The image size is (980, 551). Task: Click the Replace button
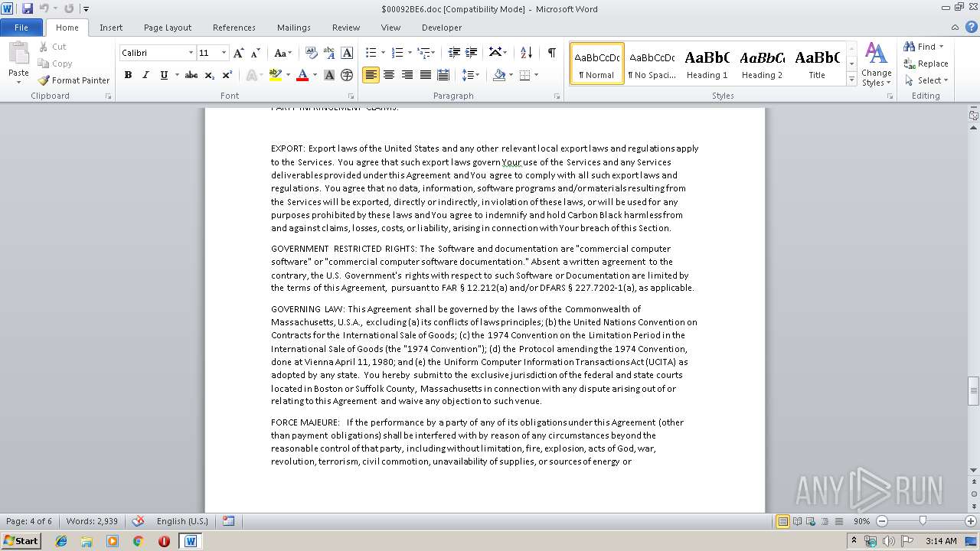(926, 64)
